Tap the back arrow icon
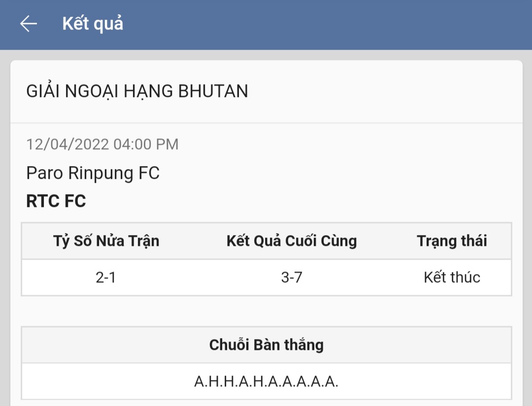Image resolution: width=532 pixels, height=406 pixels. 29,24
